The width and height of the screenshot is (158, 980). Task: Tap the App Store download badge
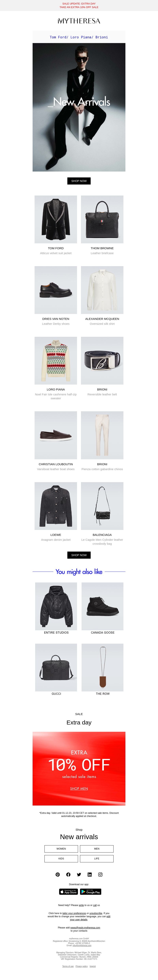pos(69,891)
